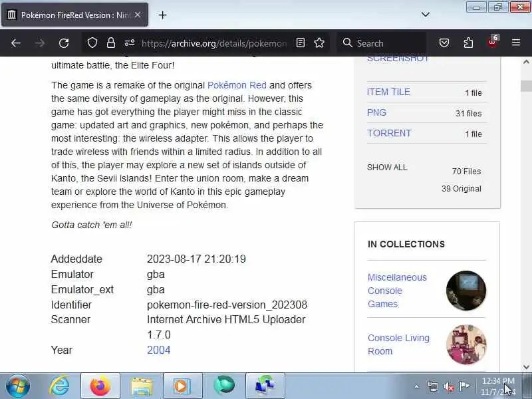Click the Gotta catch 'em all! text
This screenshot has width=532, height=399.
(92, 225)
